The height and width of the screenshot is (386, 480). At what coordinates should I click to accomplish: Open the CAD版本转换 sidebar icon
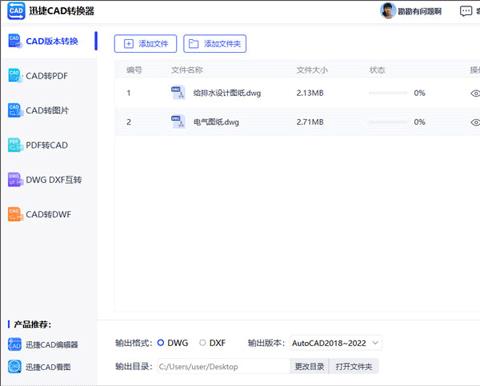15,41
